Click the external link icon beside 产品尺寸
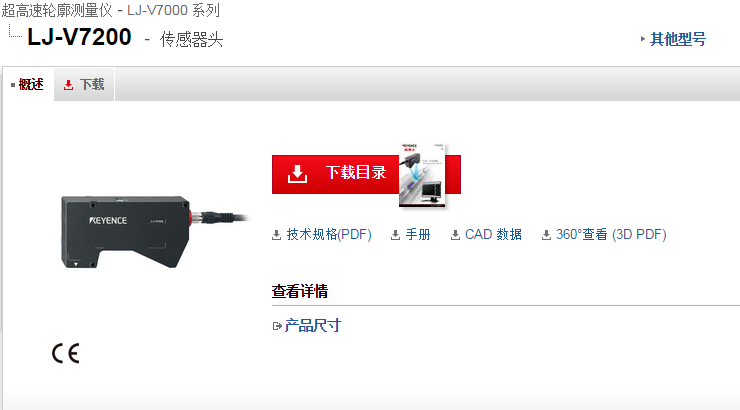 tap(277, 326)
